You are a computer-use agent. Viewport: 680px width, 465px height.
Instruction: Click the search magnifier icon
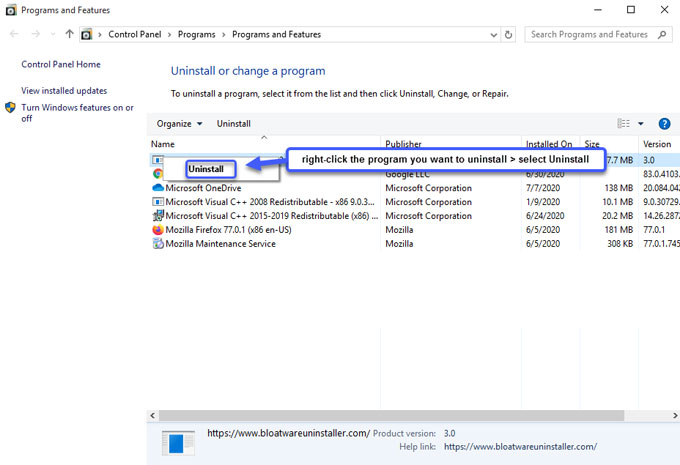(662, 34)
